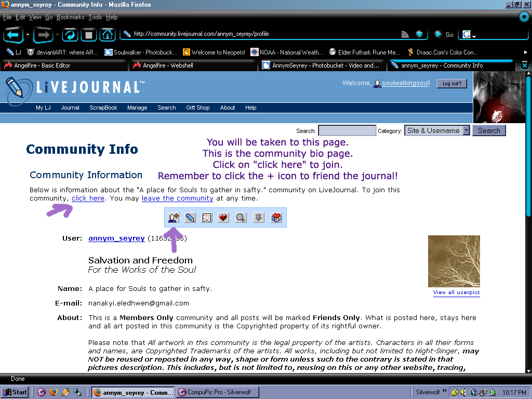Reload the page with the refresh icon
Viewport: 532px width, 399px height.
pos(70,35)
